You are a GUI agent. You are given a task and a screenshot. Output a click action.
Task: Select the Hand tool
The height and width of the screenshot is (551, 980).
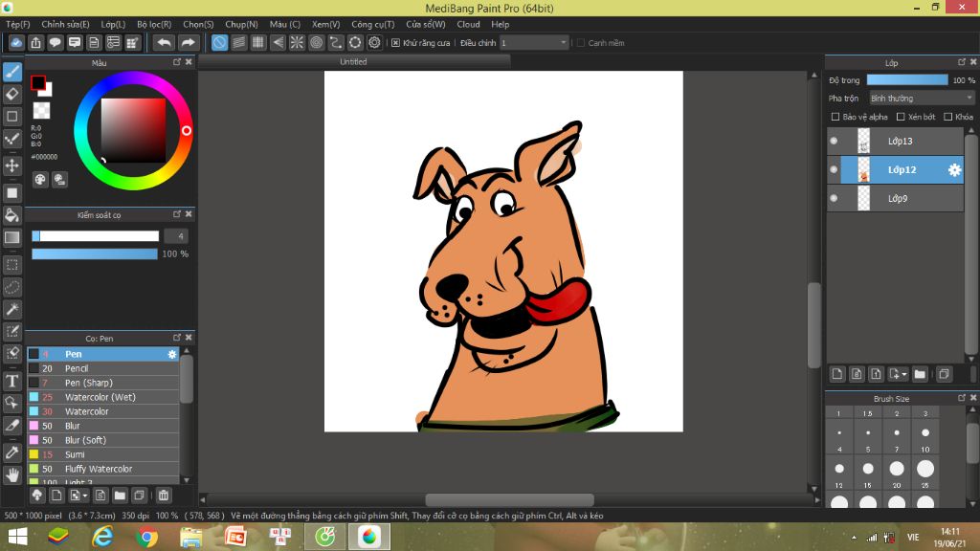pyautogui.click(x=12, y=474)
